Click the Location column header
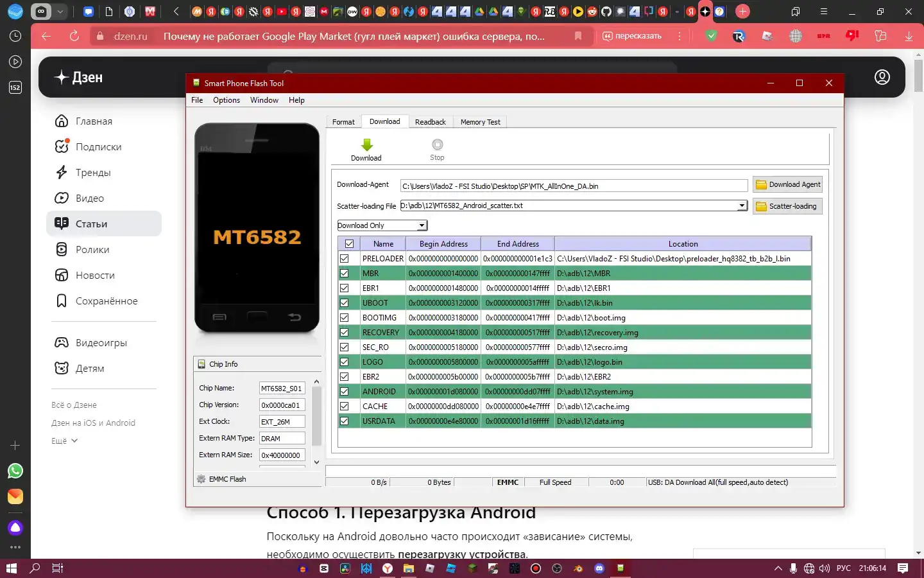 click(683, 244)
